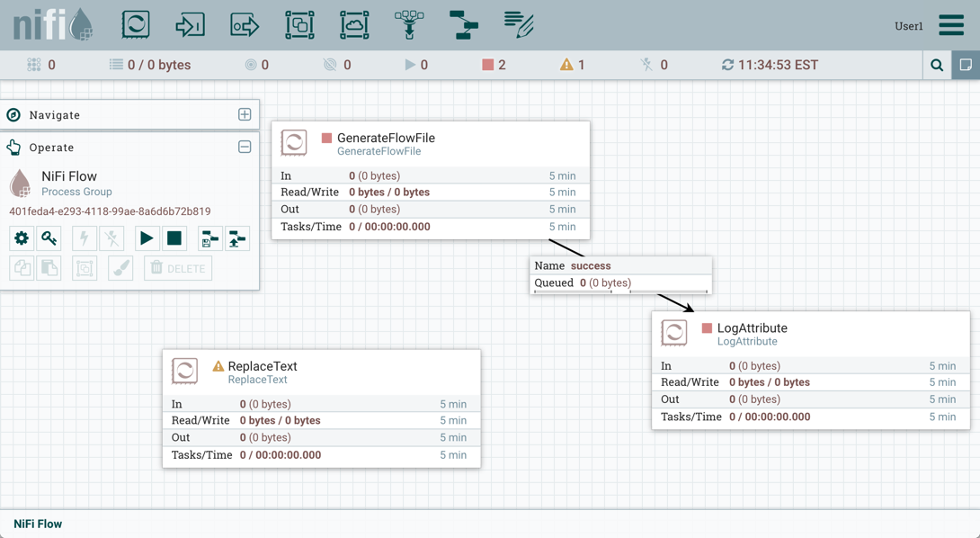Select the Label toolbar icon
This screenshot has width=980, height=538.
[x=519, y=24]
